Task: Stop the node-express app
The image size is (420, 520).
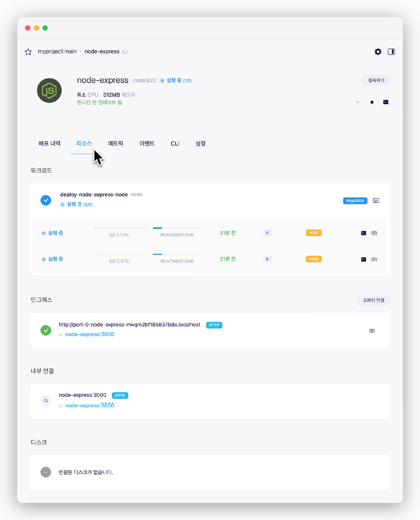Action: pyautogui.click(x=372, y=102)
